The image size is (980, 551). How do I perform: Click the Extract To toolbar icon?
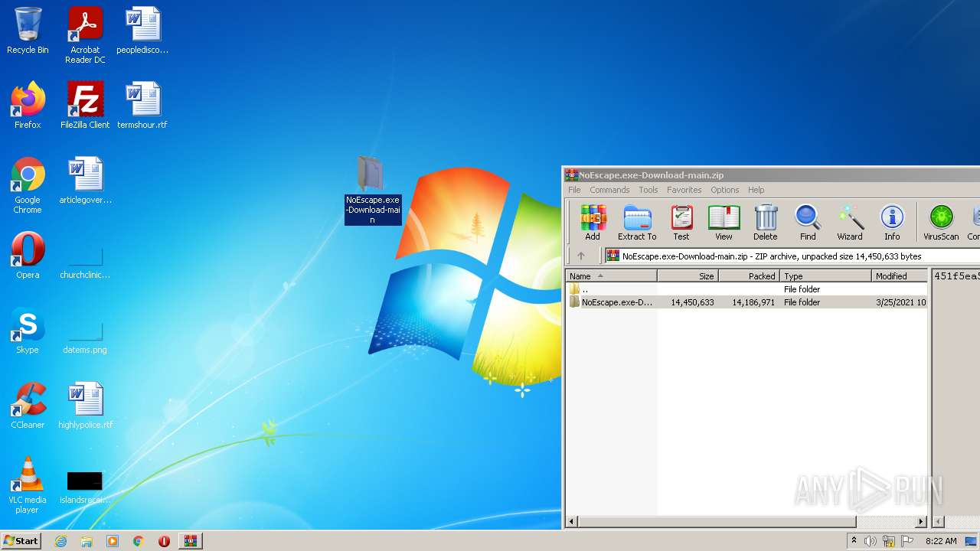637,223
